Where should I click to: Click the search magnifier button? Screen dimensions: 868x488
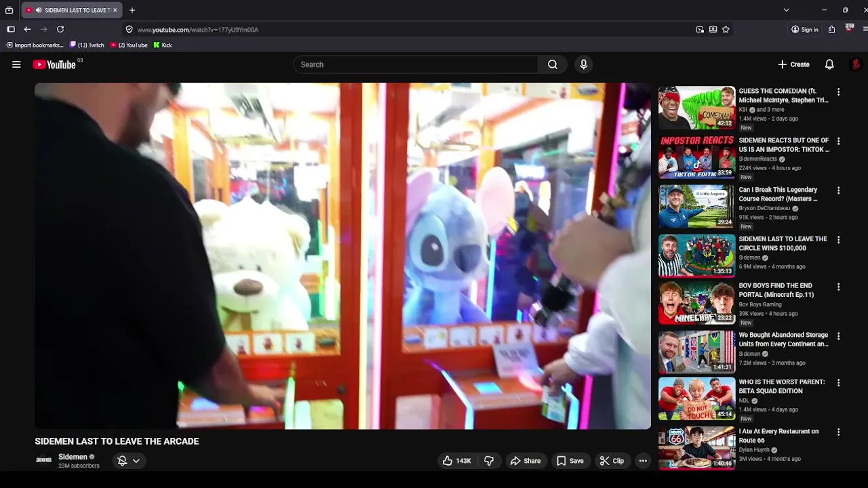tap(553, 64)
